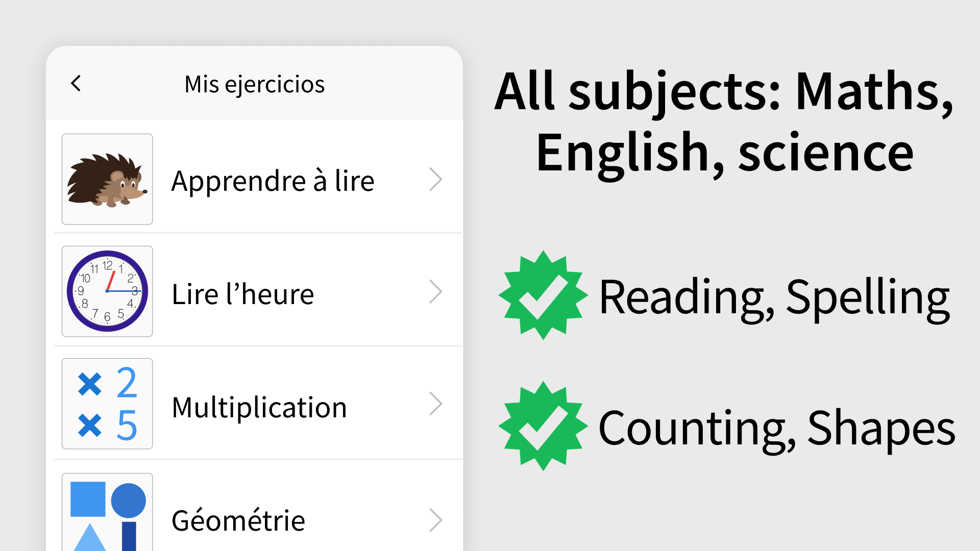Click the Reading, Spelling text

tap(774, 297)
